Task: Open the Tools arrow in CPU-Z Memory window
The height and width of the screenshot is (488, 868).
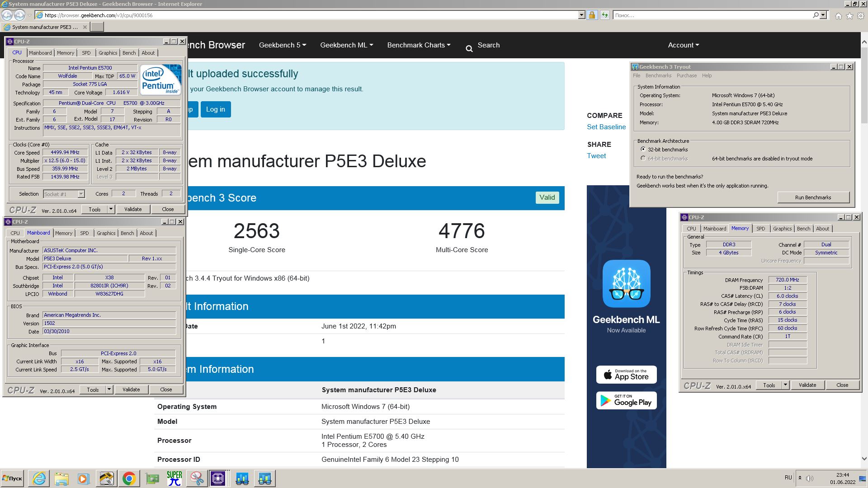Action: 785,385
